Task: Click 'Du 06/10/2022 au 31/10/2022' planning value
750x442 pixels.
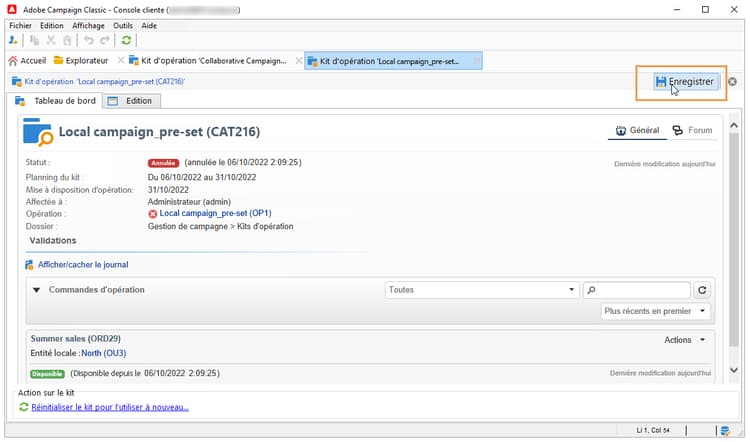Action: (202, 177)
